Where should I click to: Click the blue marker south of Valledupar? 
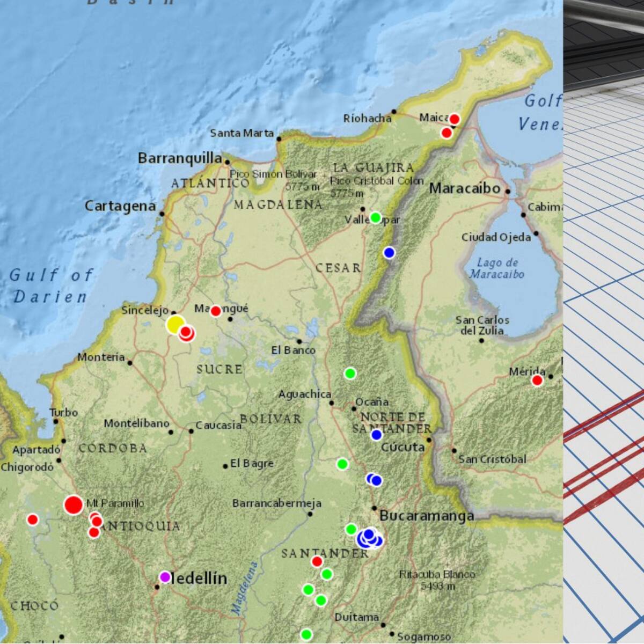click(x=389, y=252)
